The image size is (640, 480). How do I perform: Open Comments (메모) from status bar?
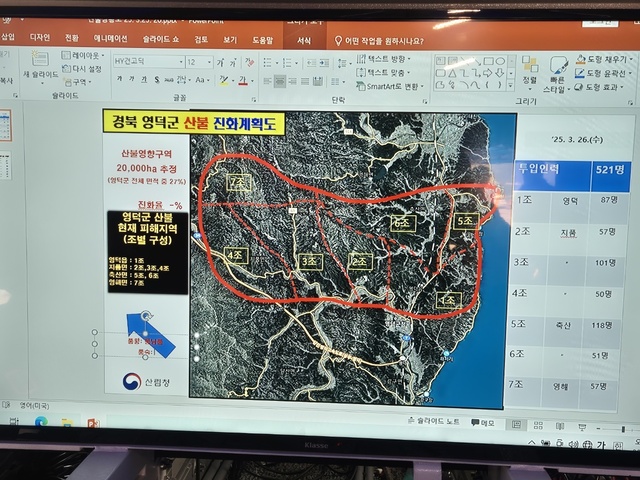483,423
